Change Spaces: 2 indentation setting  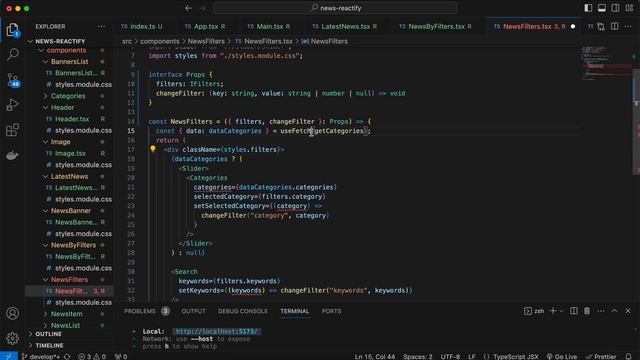[418, 356]
